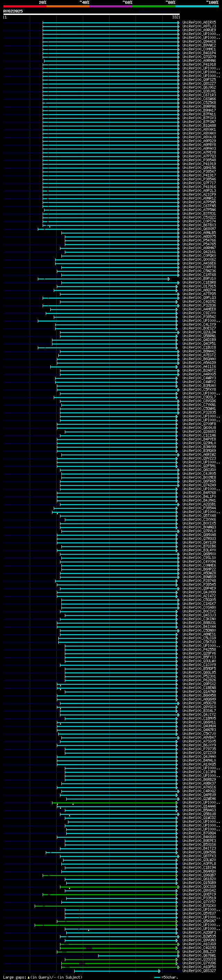Viewport: 222px width, 980px height.
Task: Open hit UniRef100_C0HHC1
Action: coord(199,49)
